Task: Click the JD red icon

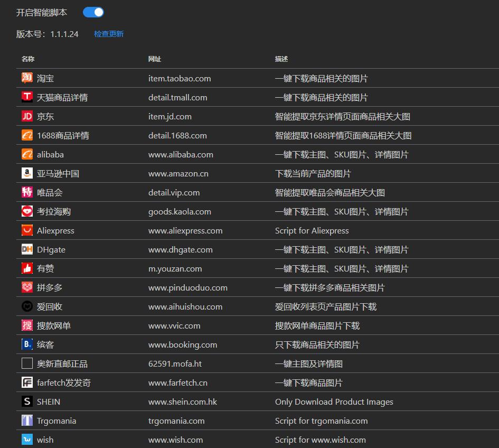Action: [27, 116]
